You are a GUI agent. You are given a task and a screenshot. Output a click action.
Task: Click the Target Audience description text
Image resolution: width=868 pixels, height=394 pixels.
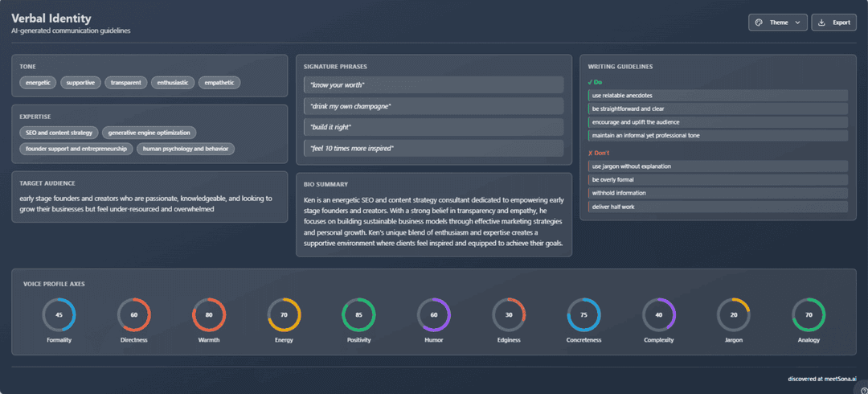[x=145, y=204]
